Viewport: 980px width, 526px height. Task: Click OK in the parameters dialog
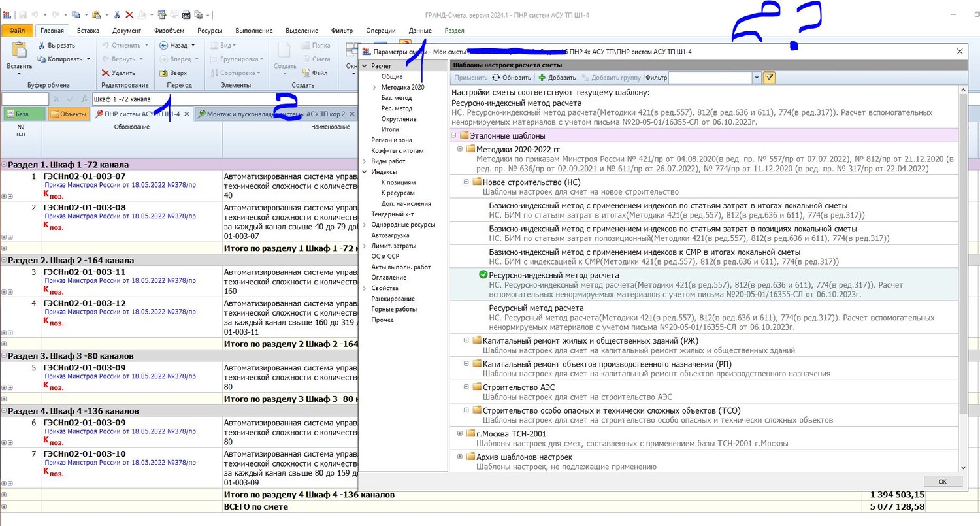943,482
